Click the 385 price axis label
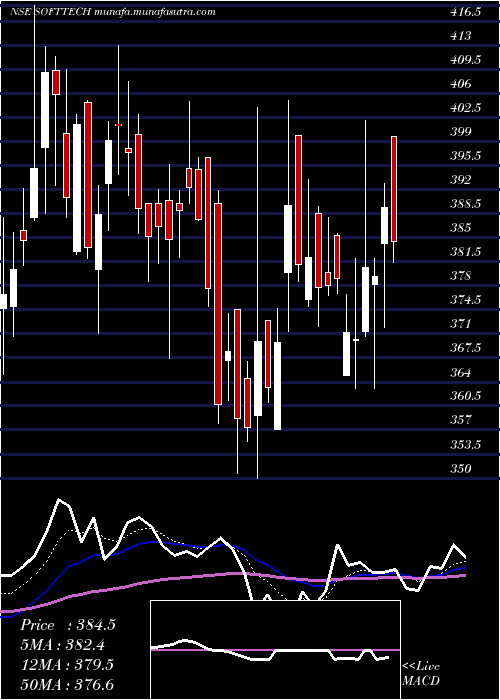The image size is (500, 700). [x=460, y=228]
